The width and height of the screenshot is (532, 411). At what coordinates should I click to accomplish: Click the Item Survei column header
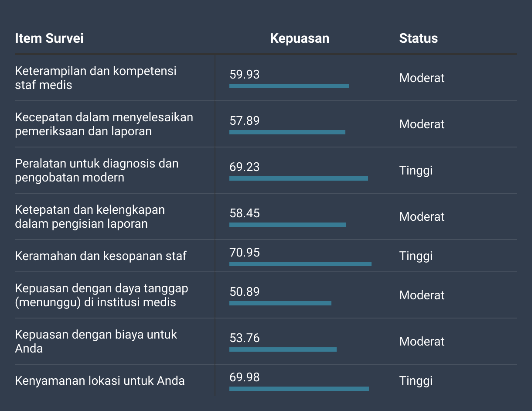(49, 38)
